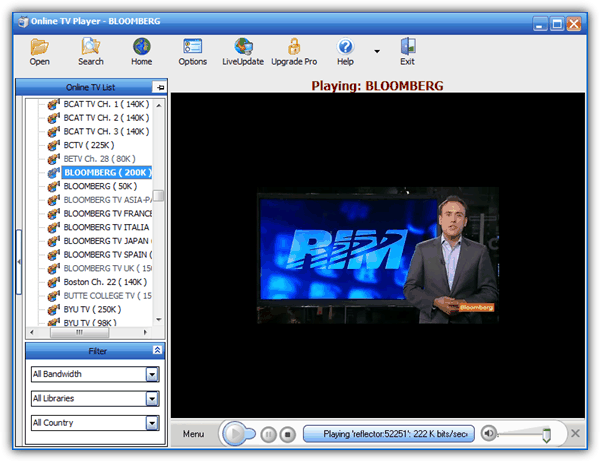Click the icon beside BLOOMBERG TV ITALIA
This screenshot has width=600, height=461.
pyautogui.click(x=54, y=227)
